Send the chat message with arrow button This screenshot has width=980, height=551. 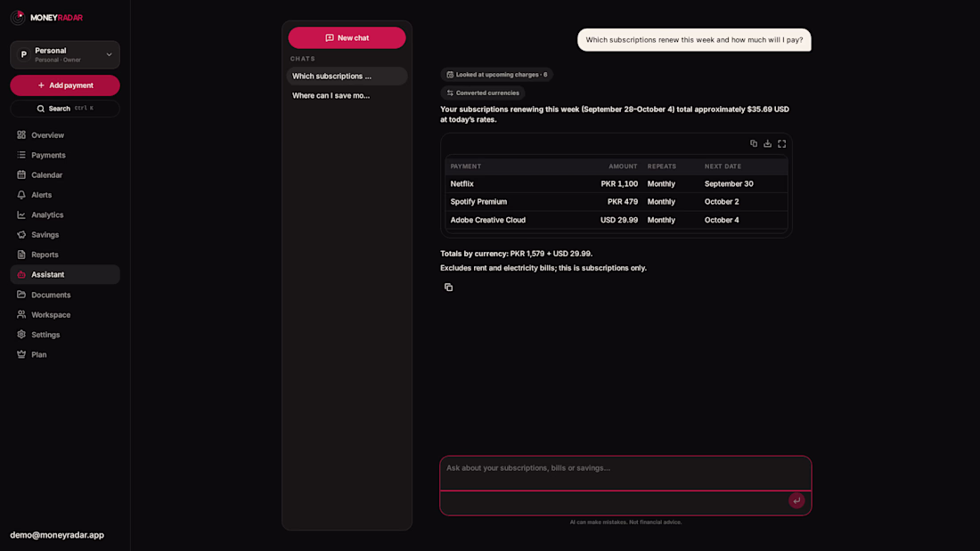(796, 500)
